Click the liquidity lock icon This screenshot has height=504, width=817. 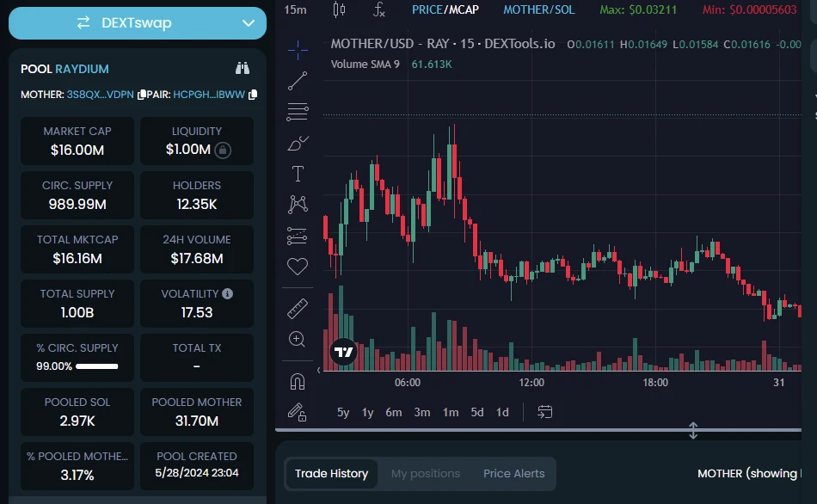coord(223,151)
